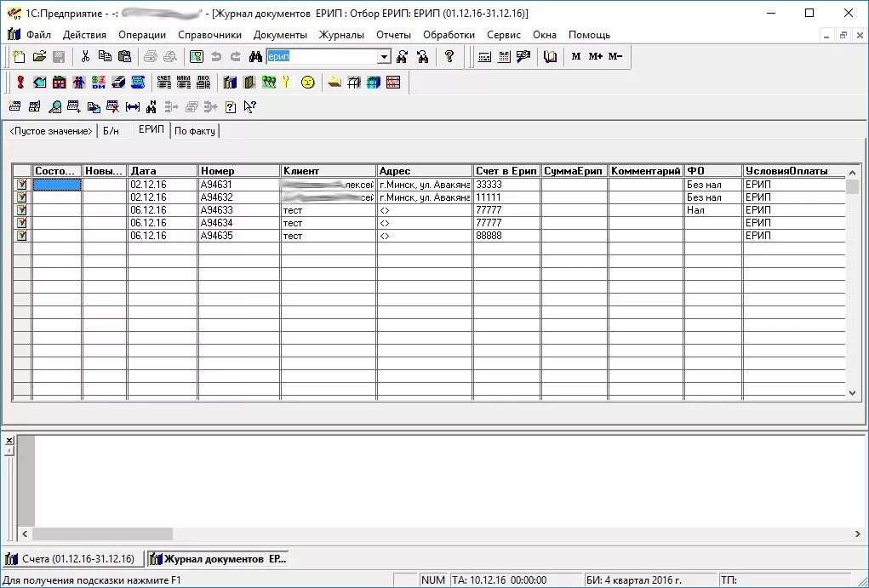Open the Справочники menu
869x588 pixels.
coord(209,35)
